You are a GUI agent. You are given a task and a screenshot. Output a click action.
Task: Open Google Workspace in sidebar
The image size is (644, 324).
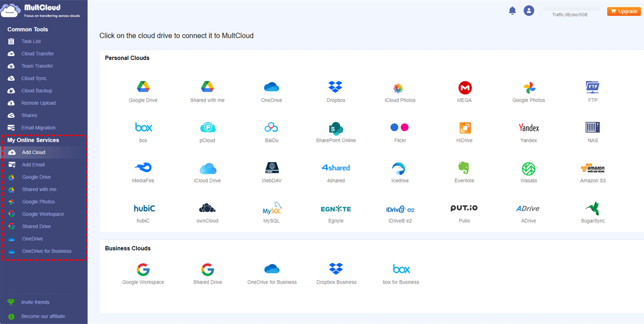(44, 214)
